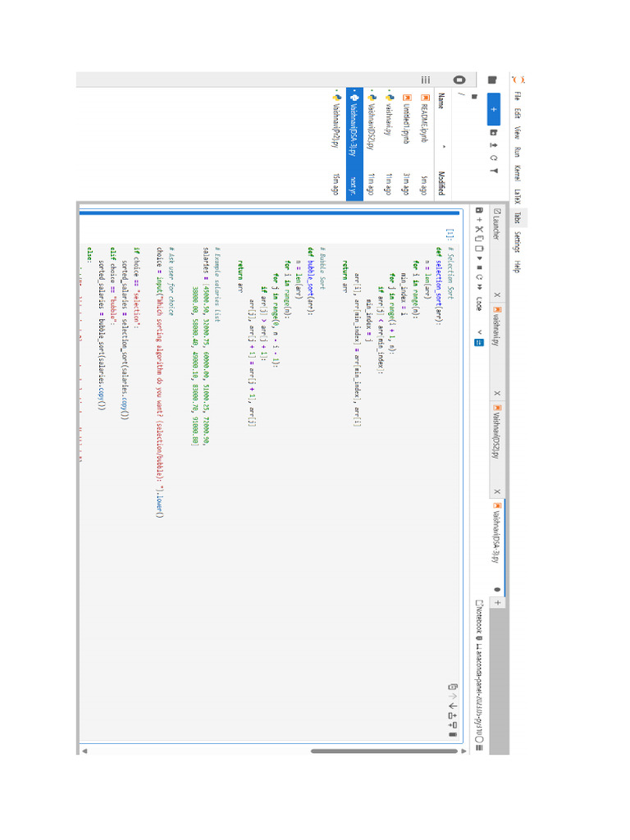
Task: Paste cell from clipboard
Action: (479, 248)
